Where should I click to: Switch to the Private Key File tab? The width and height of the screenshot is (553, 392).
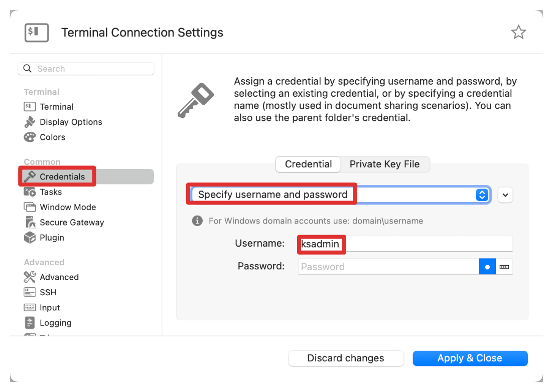[384, 164]
